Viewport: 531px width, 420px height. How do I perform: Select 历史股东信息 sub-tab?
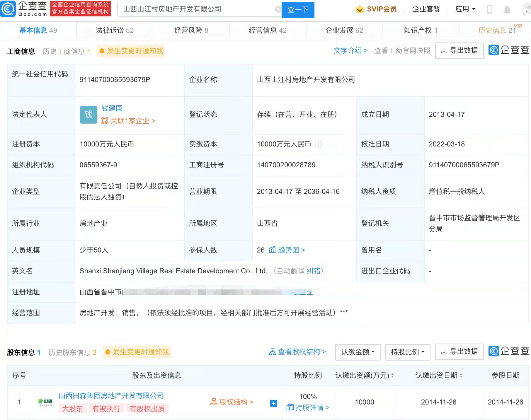click(x=72, y=353)
